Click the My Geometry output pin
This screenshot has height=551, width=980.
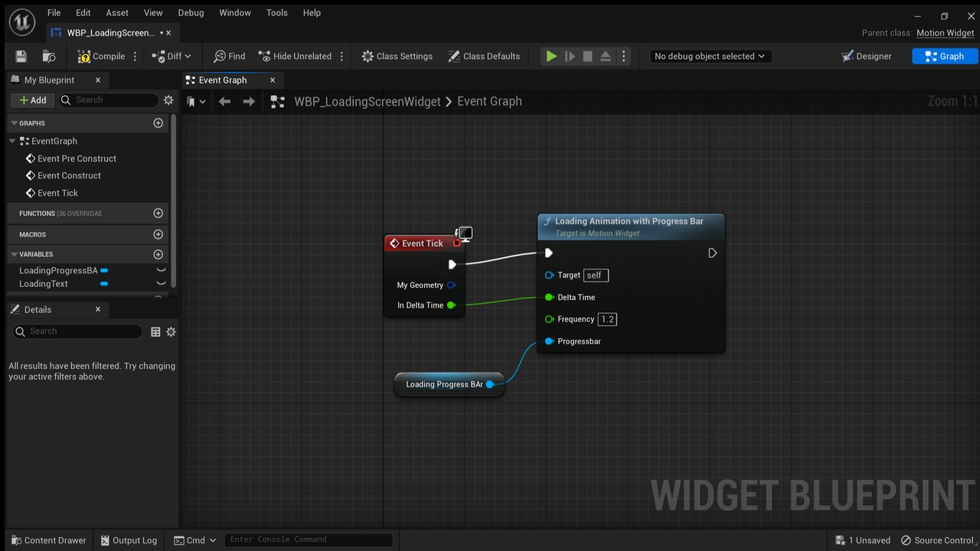pos(452,285)
